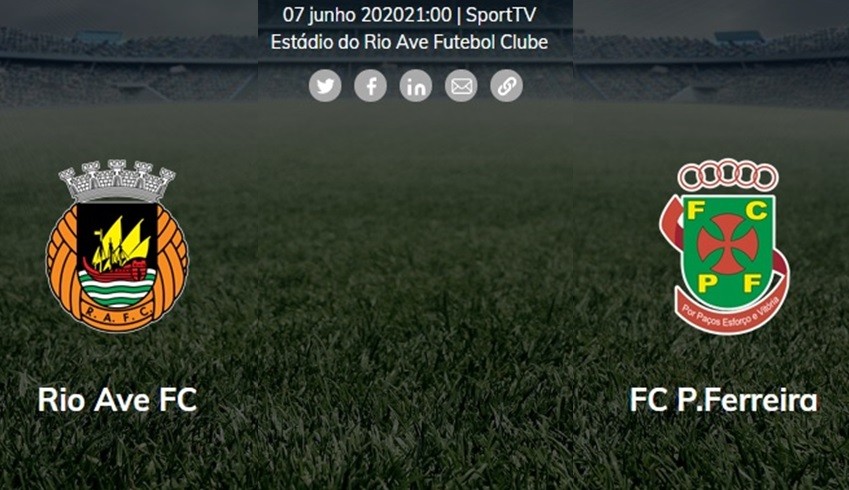Viewport: 849px width, 490px height.
Task: Share the match on Twitter
Action: coord(325,86)
